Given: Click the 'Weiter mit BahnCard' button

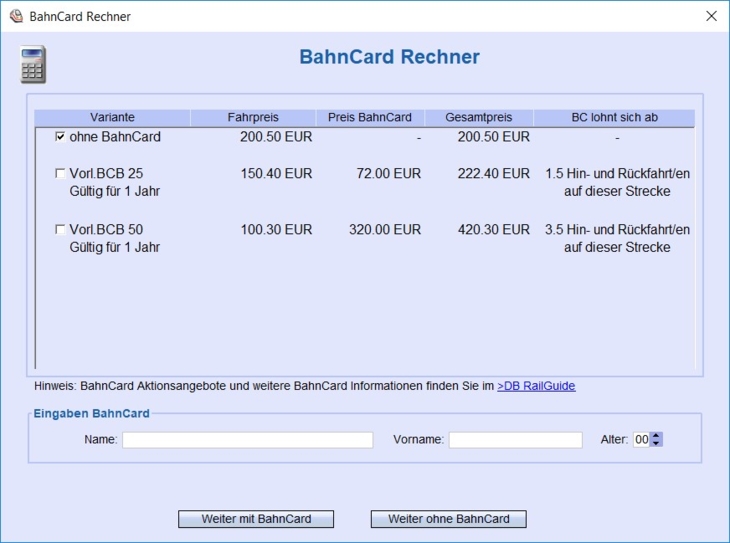Looking at the screenshot, I should click(x=256, y=519).
